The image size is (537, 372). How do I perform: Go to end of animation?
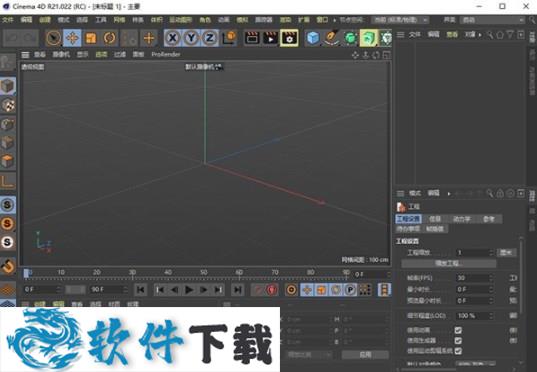[238, 290]
